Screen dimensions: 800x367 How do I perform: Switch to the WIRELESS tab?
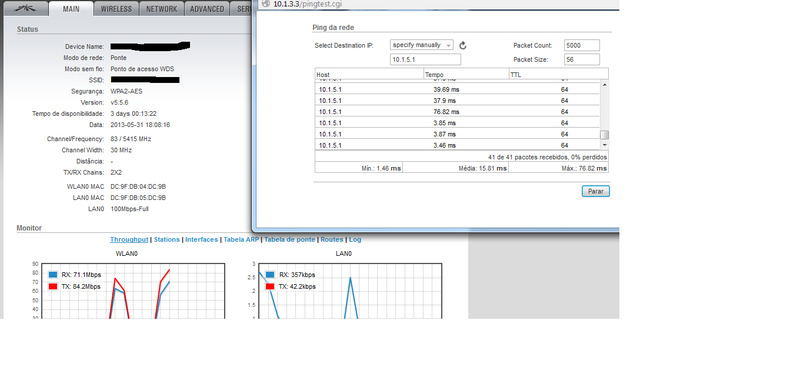point(116,9)
